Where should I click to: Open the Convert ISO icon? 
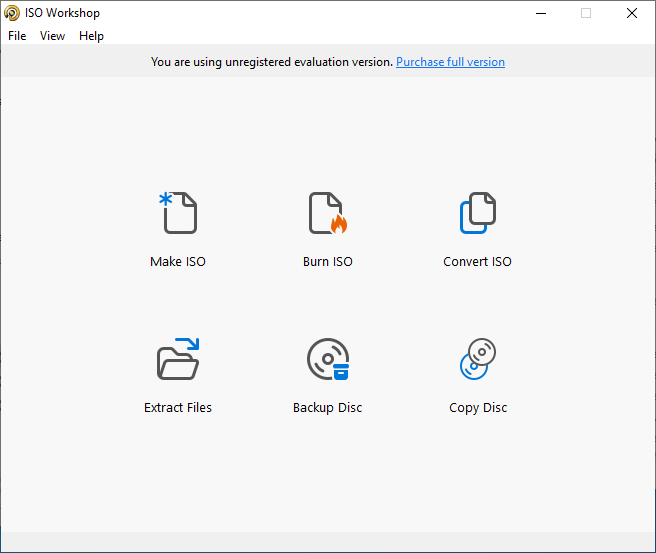[x=478, y=212]
